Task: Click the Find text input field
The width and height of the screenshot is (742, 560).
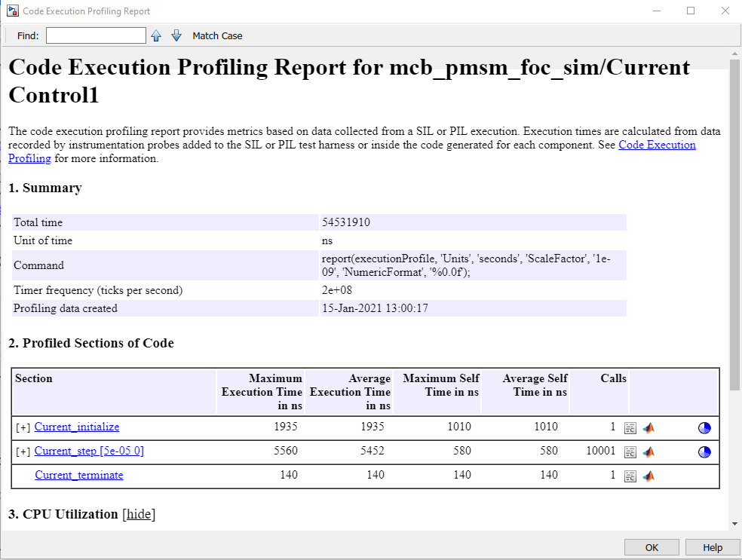Action: coord(96,35)
